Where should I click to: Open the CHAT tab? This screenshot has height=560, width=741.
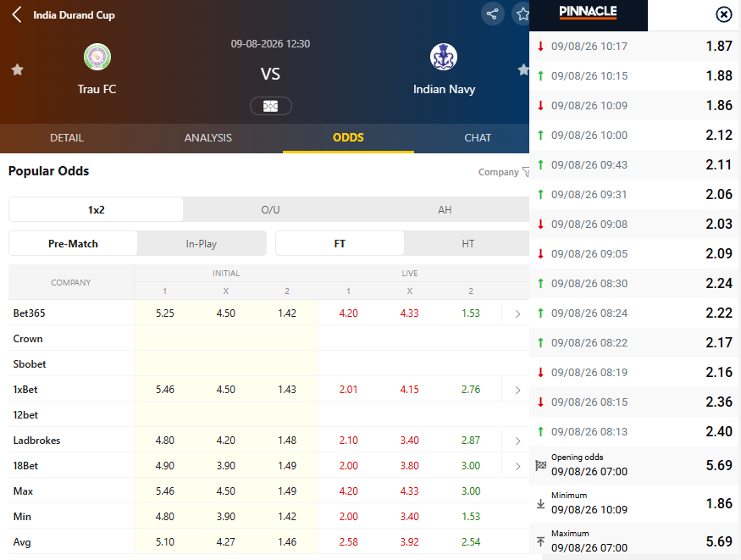click(x=478, y=138)
